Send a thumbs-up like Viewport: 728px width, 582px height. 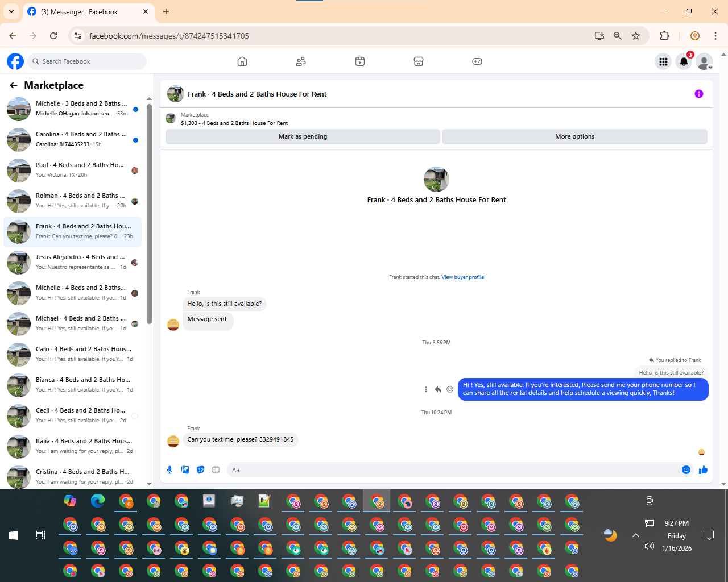click(704, 469)
